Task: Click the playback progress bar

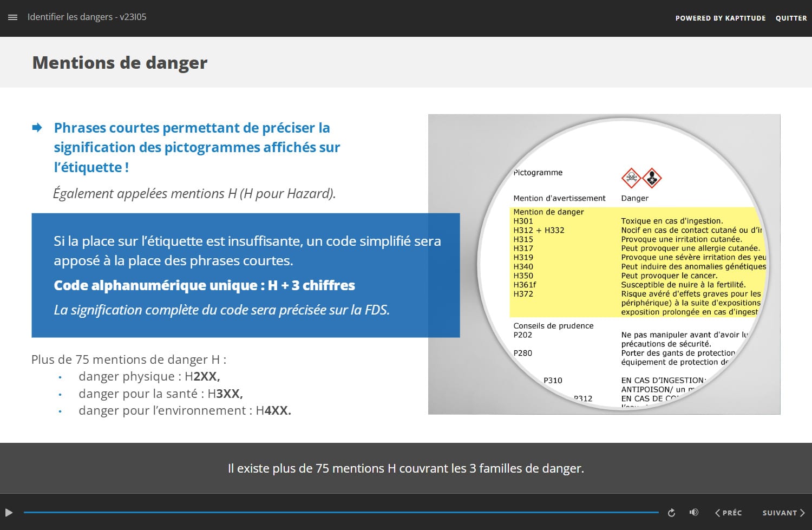Action: tap(341, 512)
